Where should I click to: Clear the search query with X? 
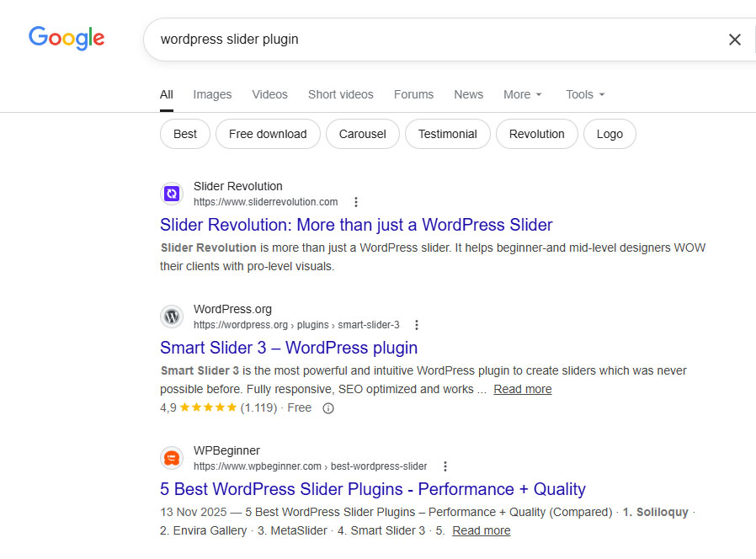[734, 40]
